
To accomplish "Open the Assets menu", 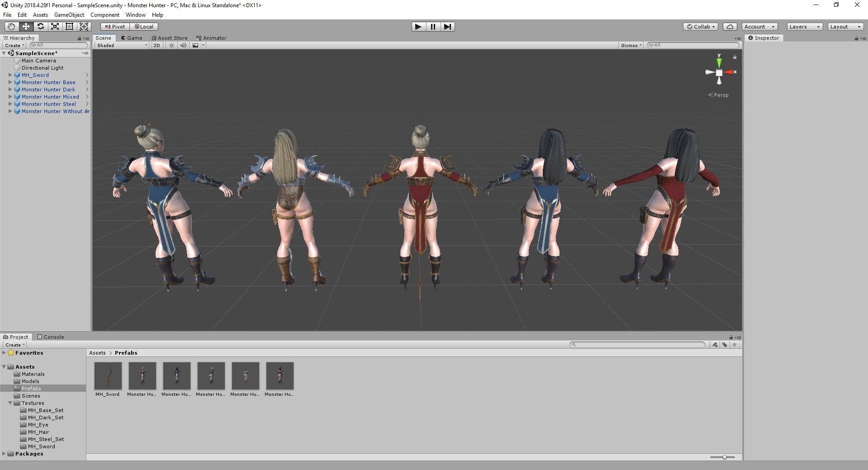I will click(x=40, y=15).
